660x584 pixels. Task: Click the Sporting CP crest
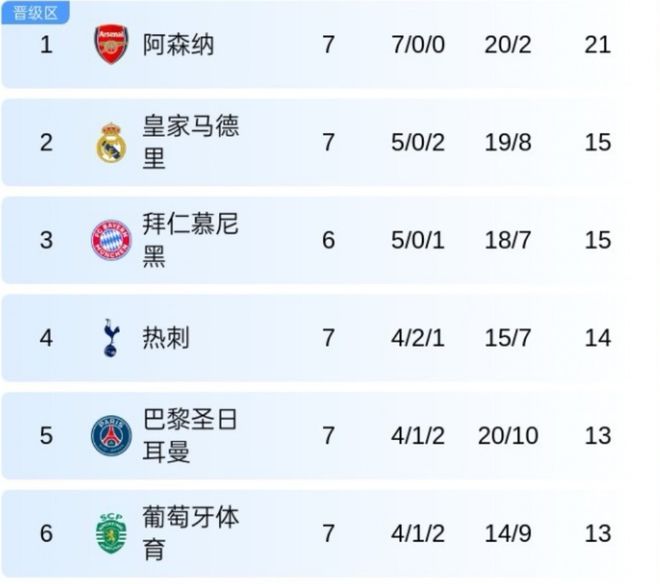(x=111, y=533)
